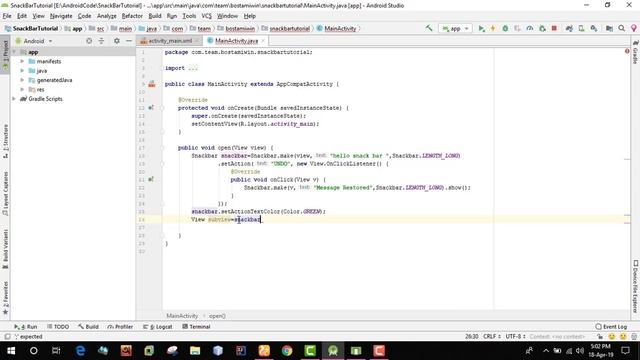640x360 pixels.
Task: Click the Search Everywhere magnifier icon
Action: coord(622,28)
